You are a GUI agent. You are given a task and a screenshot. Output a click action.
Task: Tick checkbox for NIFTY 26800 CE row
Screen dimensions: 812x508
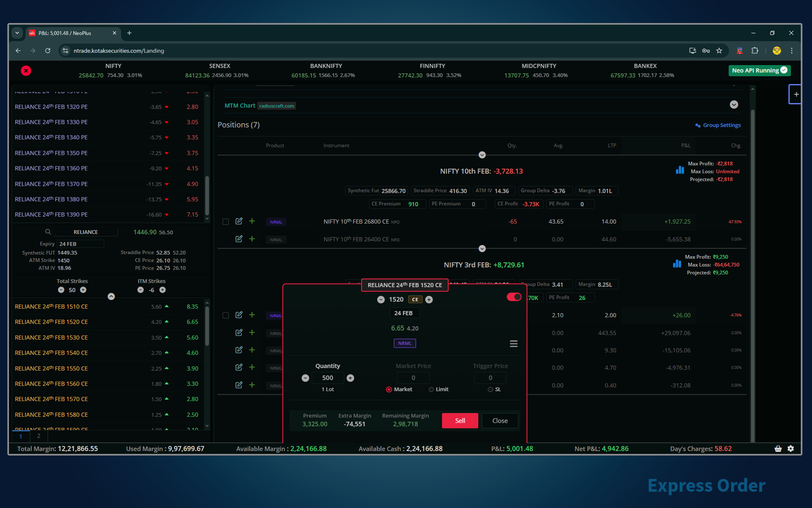[x=226, y=222]
